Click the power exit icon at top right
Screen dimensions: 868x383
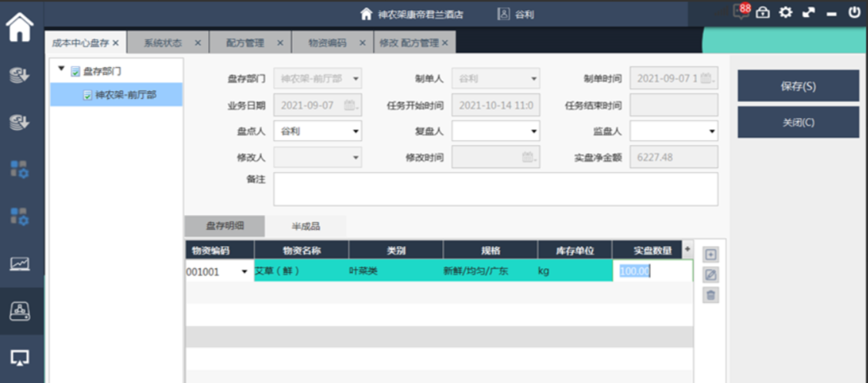click(854, 12)
